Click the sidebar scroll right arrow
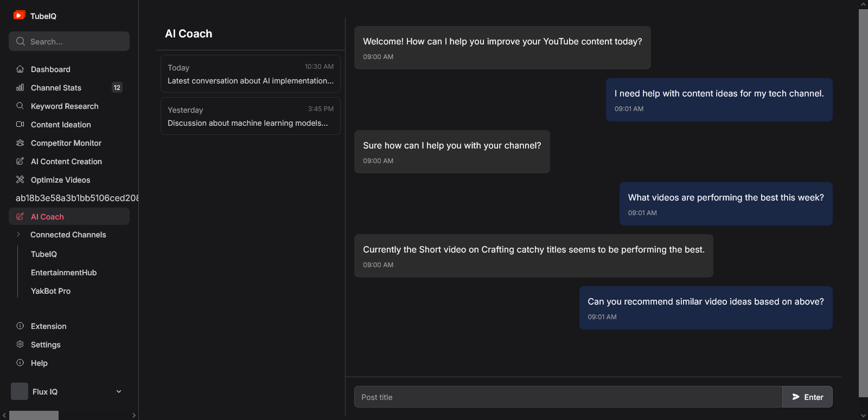This screenshot has width=868, height=420. pos(134,416)
